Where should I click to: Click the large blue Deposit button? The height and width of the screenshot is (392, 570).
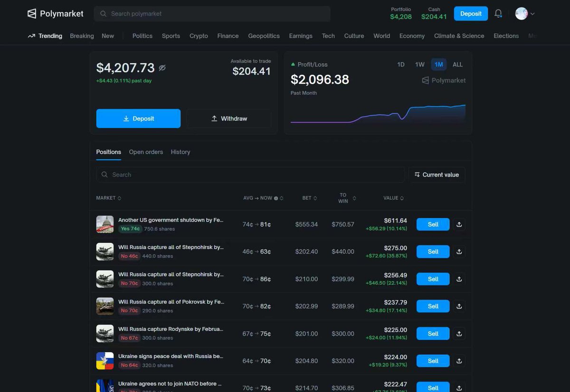point(138,119)
